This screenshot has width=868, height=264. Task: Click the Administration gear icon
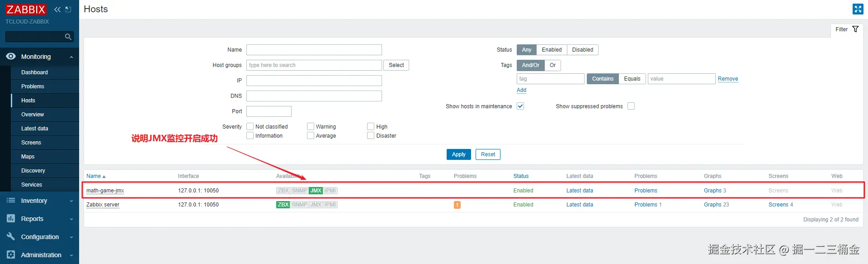pos(11,254)
